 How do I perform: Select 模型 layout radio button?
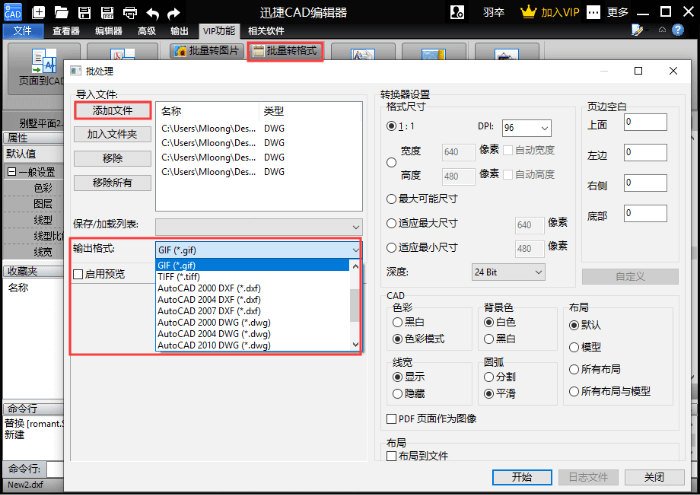click(x=574, y=347)
